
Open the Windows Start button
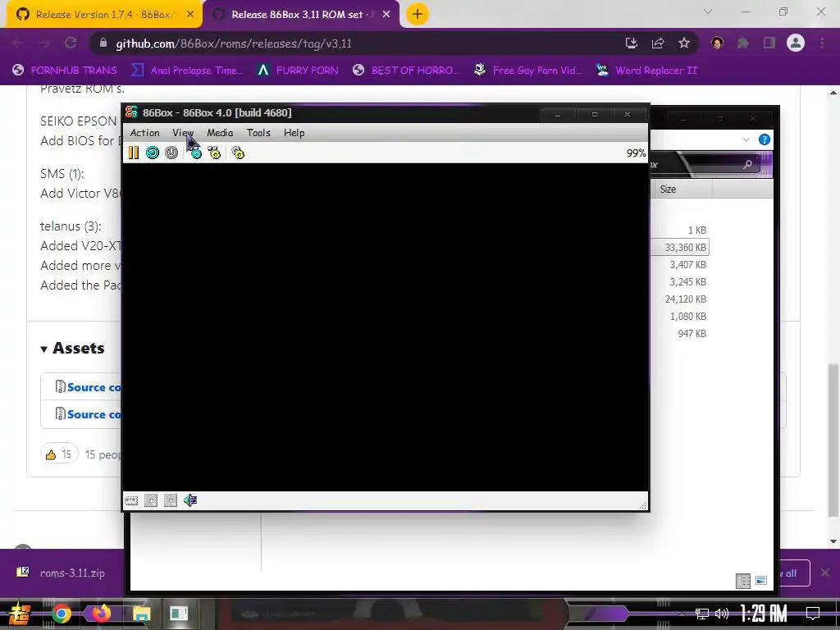point(19,614)
